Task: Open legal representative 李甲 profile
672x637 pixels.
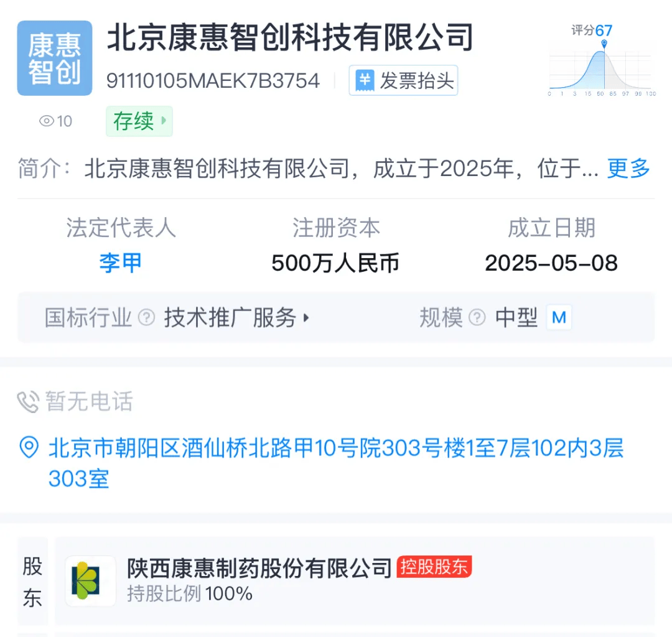Action: tap(121, 263)
